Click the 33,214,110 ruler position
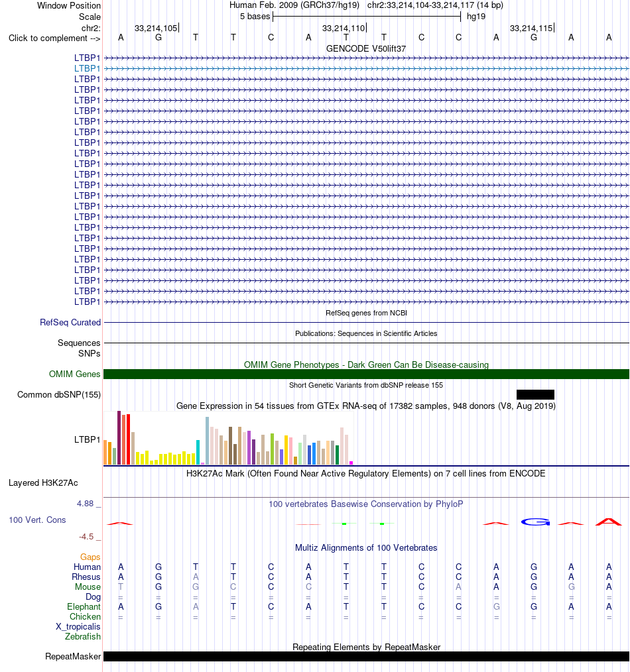This screenshot has width=630, height=672. pos(344,28)
